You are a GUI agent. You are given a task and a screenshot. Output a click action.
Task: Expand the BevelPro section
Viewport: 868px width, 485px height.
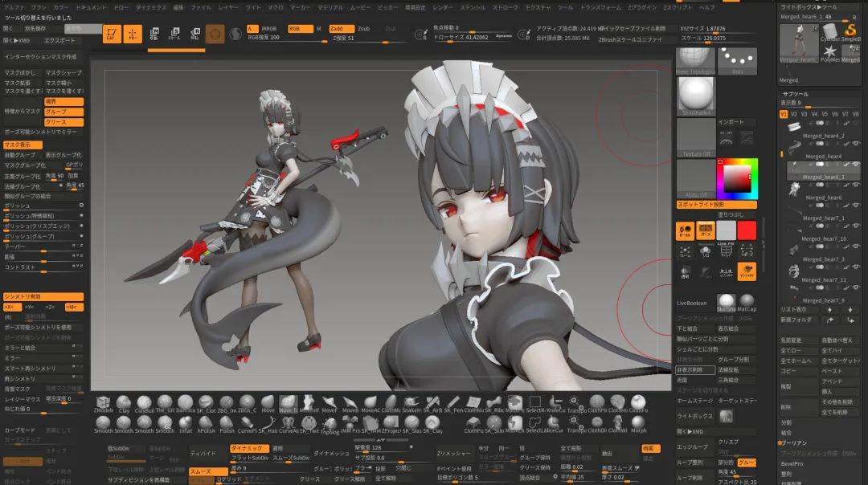792,464
